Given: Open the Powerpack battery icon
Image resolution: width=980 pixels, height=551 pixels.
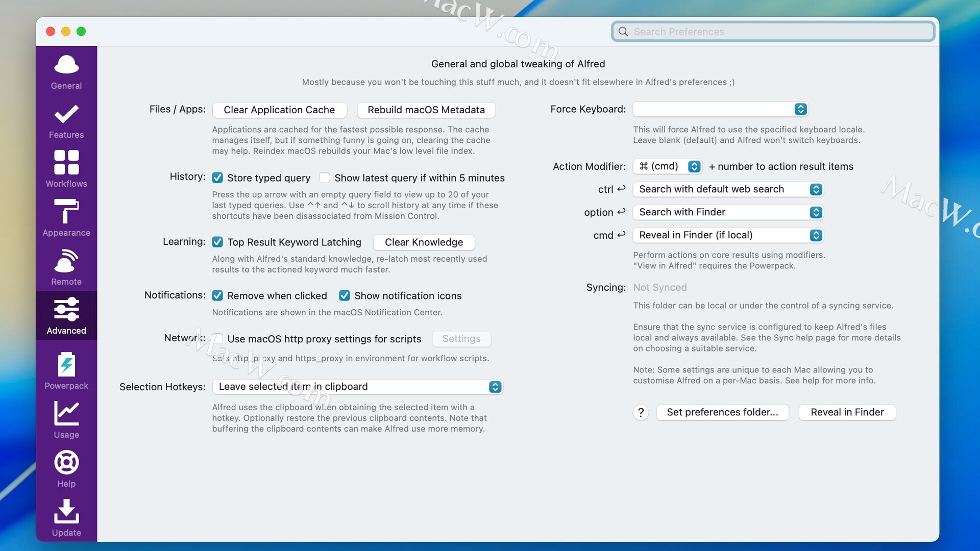Looking at the screenshot, I should coord(66,365).
